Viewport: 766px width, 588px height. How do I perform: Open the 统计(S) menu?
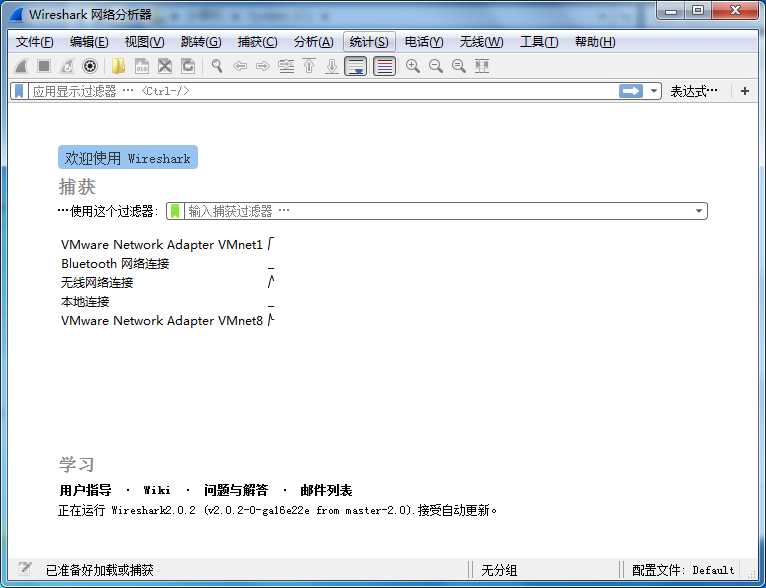(x=369, y=42)
